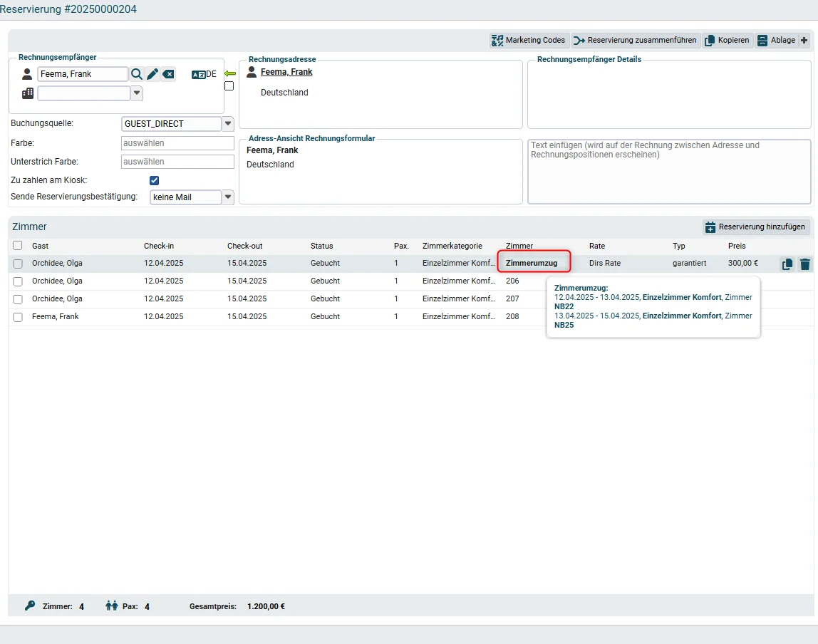Click the Preis column header
This screenshot has height=644, width=818.
pos(737,246)
